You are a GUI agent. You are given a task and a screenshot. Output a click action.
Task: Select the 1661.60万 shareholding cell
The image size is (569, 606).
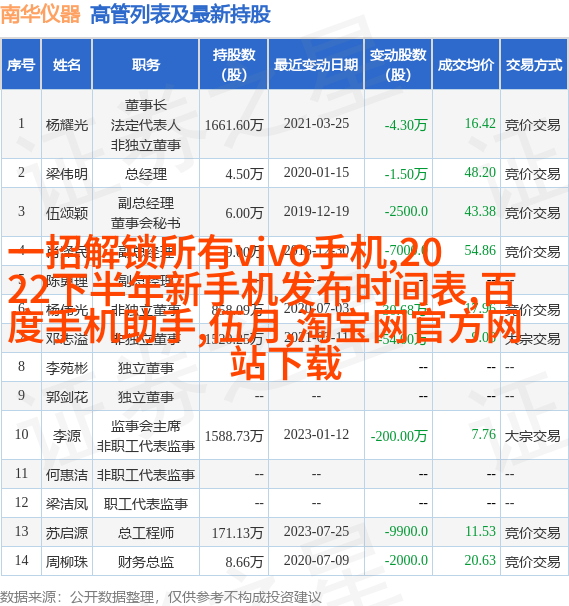point(234,125)
